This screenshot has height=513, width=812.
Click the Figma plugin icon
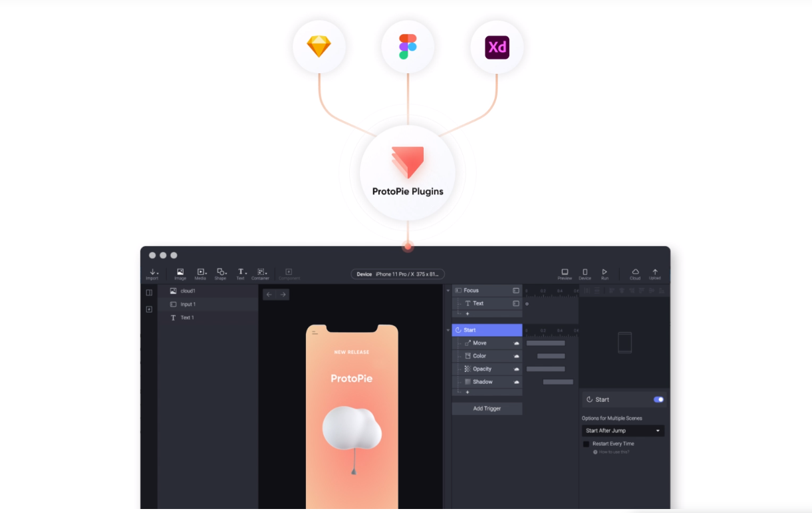tap(408, 47)
